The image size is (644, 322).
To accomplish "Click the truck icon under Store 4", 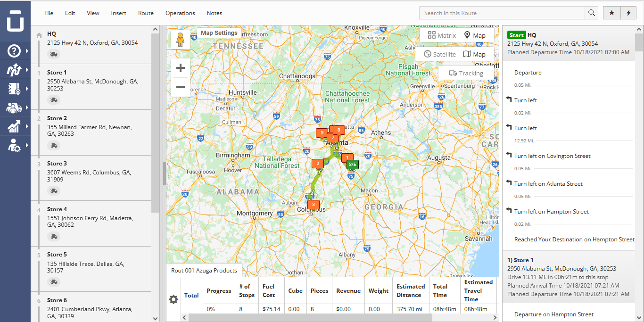I will [x=54, y=237].
